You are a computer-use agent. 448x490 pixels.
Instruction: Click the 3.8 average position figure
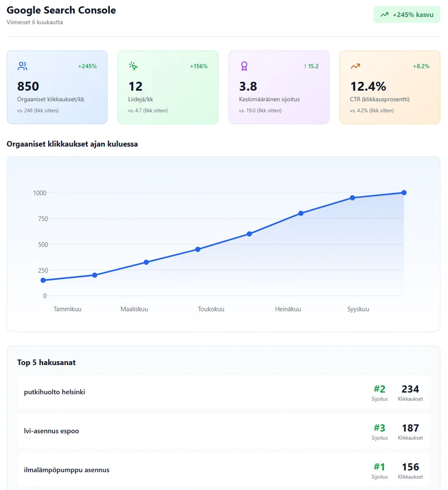[x=248, y=86]
